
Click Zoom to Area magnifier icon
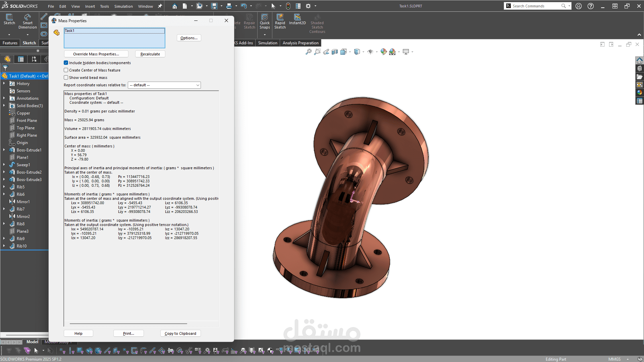[x=317, y=52]
